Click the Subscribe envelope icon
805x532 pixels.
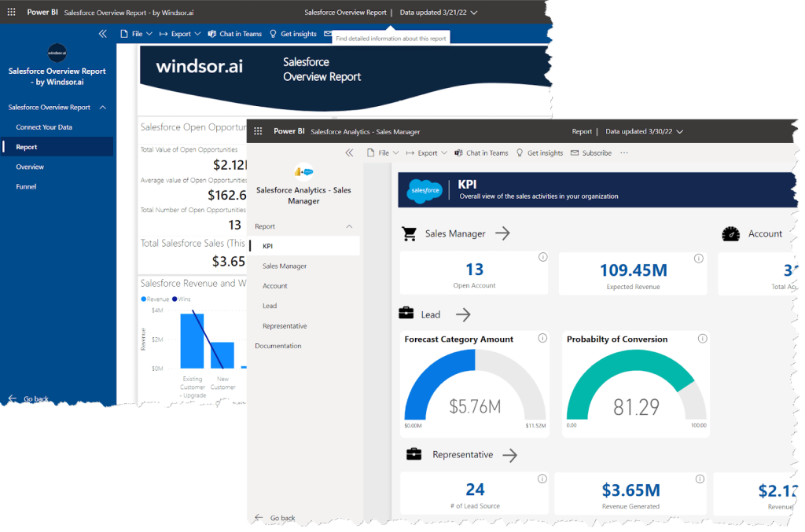pos(573,152)
